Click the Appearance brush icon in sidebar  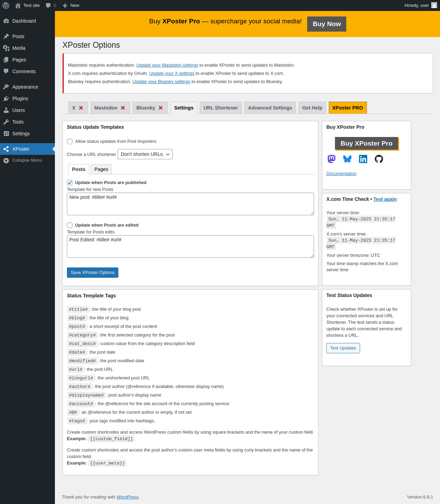point(6,87)
